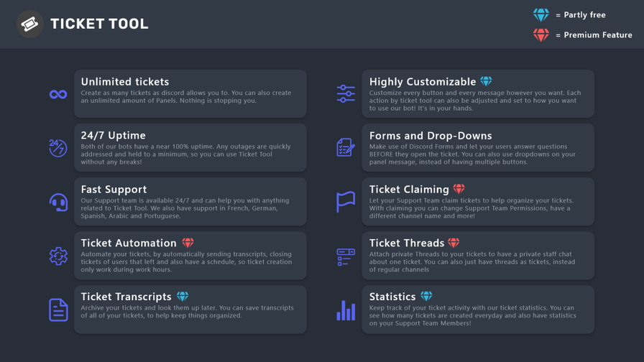This screenshot has height=362, width=644.
Task: Click the blue diamond next to Statistics
Action: click(x=426, y=297)
